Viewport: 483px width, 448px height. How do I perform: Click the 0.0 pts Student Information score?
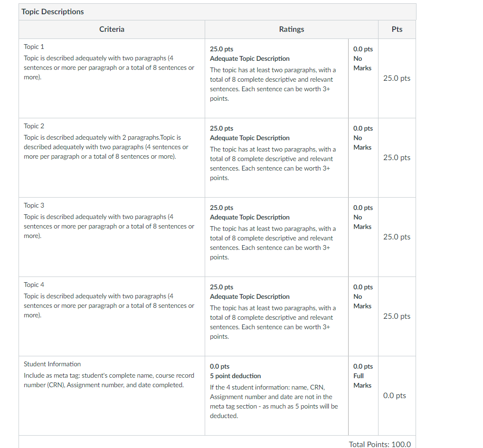pyautogui.click(x=395, y=396)
